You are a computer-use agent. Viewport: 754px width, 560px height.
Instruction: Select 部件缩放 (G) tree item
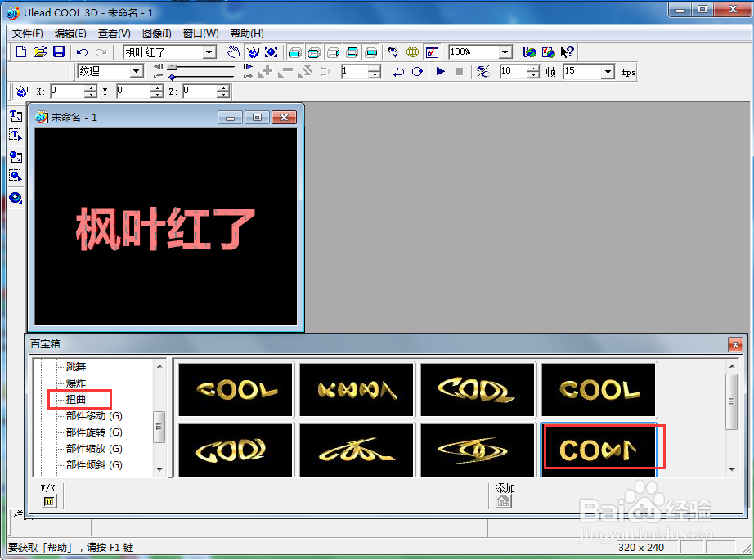click(94, 449)
